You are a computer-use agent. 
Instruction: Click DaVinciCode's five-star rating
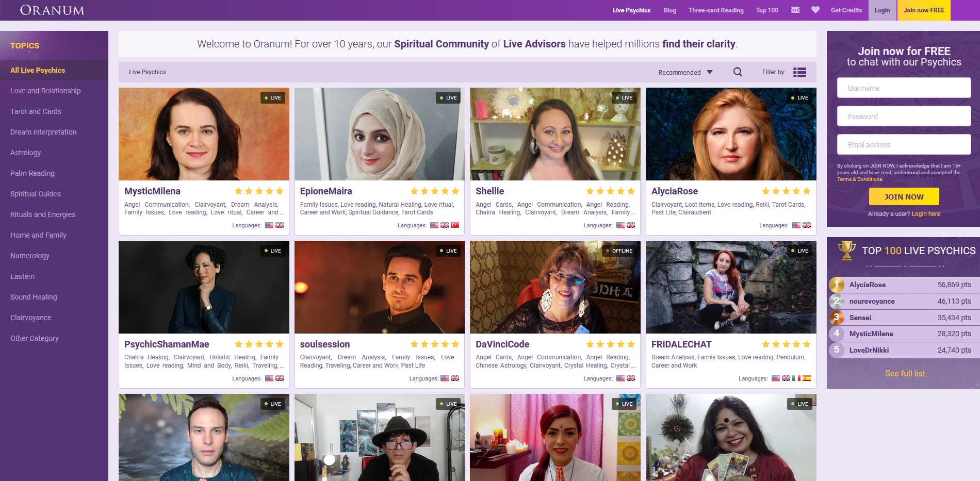611,344
